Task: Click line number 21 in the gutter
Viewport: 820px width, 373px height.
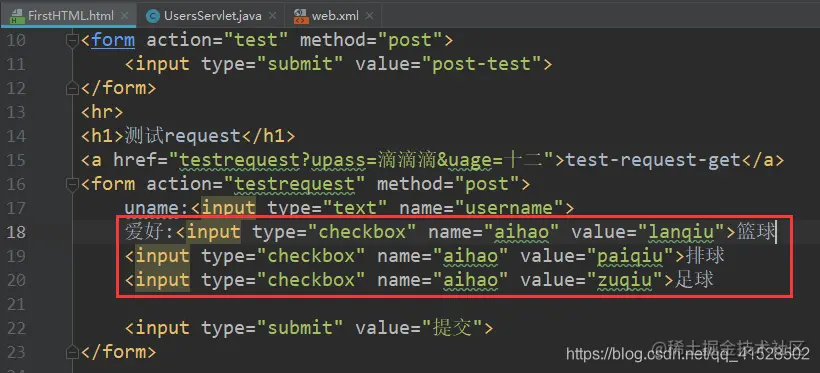Action: 16,304
